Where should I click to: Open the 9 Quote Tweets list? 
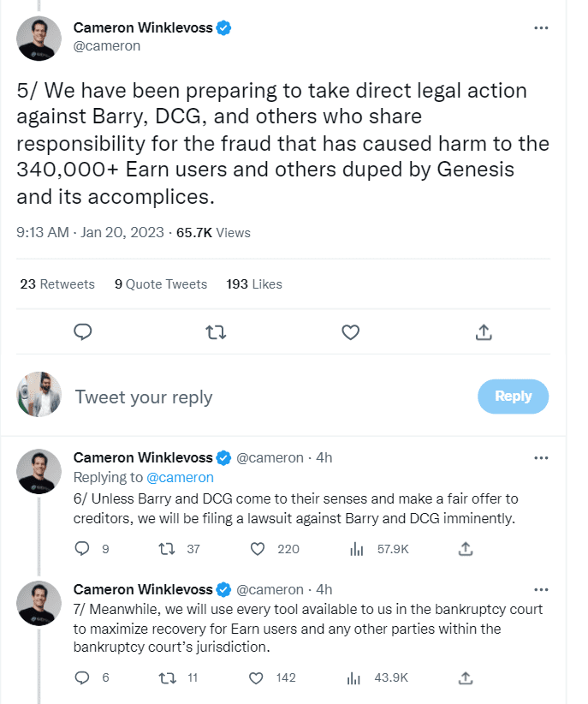pos(160,284)
